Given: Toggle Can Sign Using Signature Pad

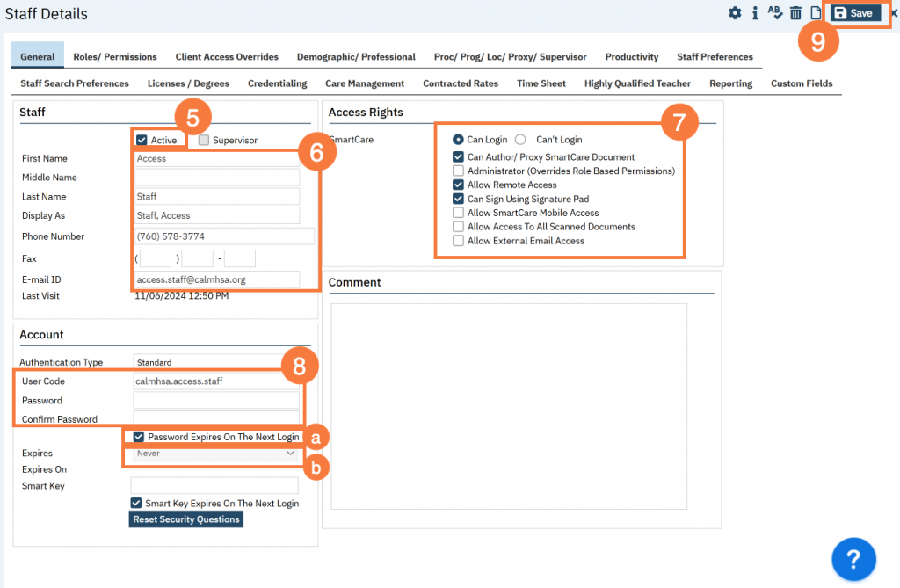Looking at the screenshot, I should pos(458,199).
